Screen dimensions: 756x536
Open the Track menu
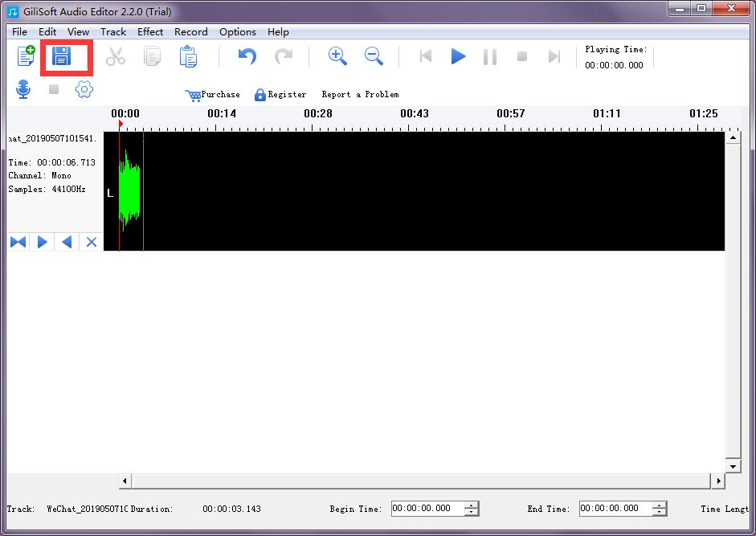113,32
